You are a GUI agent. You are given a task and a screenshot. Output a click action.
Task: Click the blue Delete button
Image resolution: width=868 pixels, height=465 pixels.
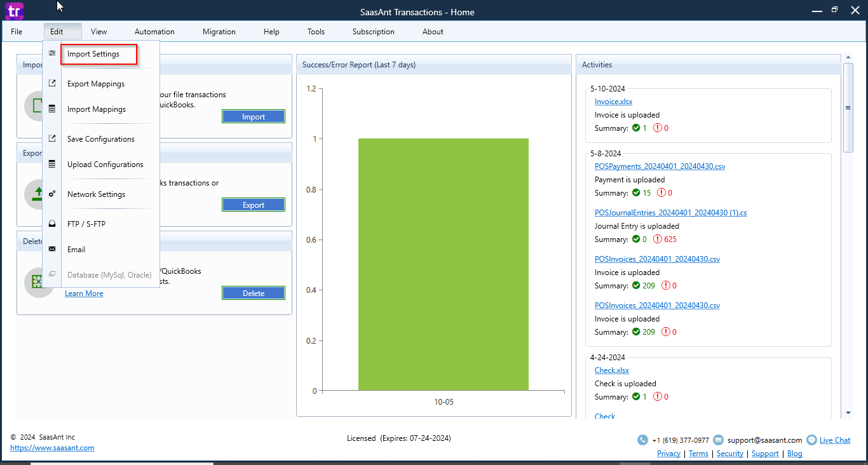click(x=254, y=293)
